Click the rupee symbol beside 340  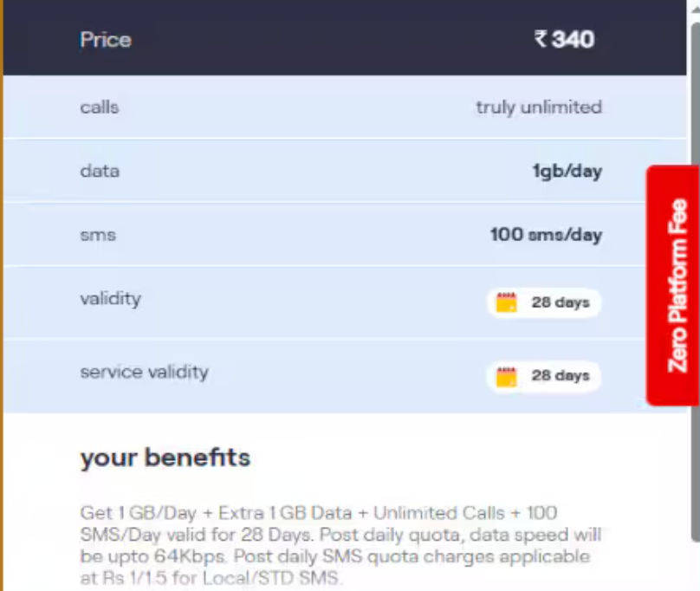click(x=541, y=39)
